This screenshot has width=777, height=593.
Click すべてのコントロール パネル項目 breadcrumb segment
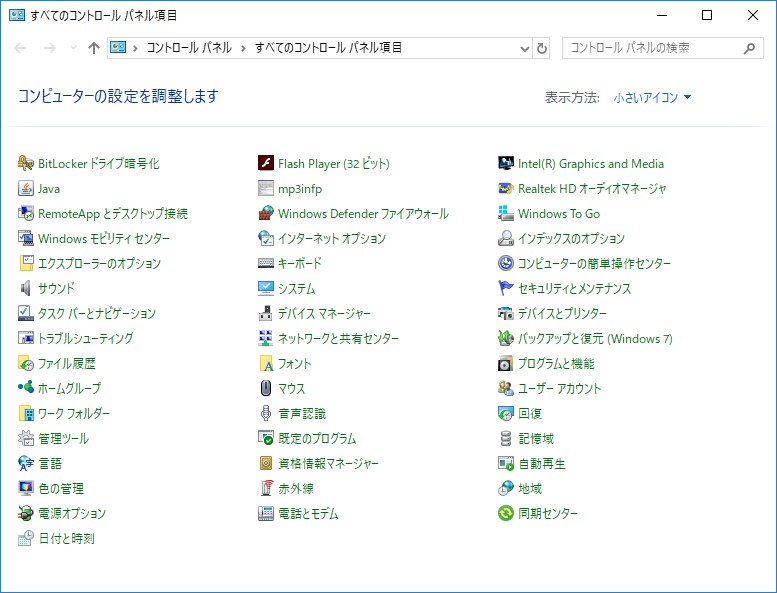[328, 48]
